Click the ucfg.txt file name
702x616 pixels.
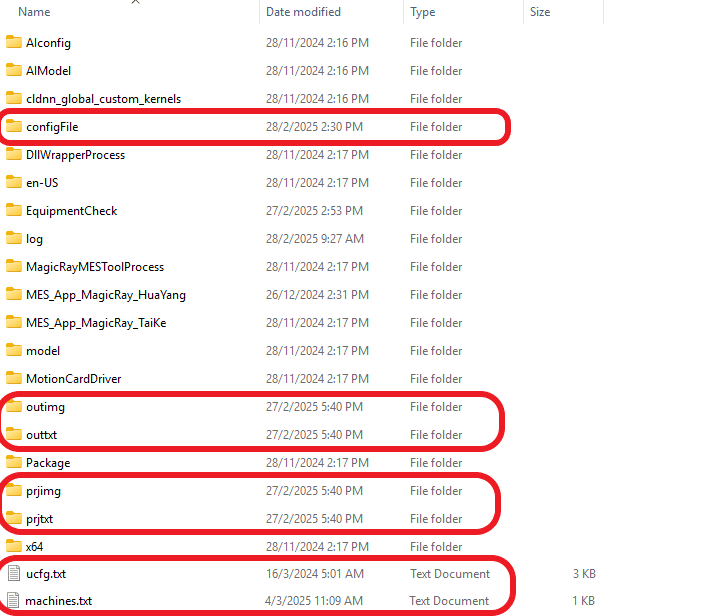pyautogui.click(x=46, y=574)
